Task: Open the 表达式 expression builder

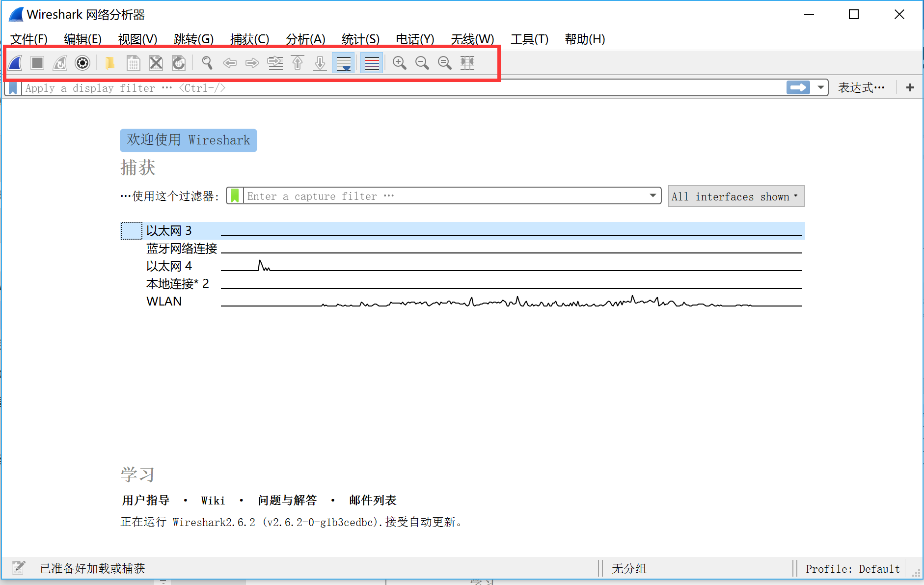Action: [x=861, y=88]
